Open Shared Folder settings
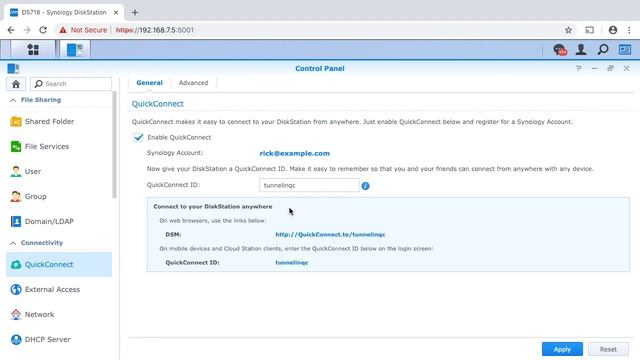 click(59, 122)
